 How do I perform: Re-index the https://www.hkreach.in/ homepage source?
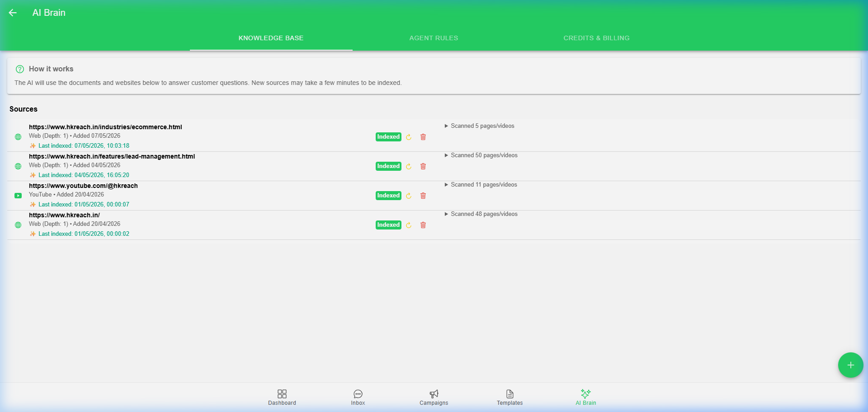[x=409, y=225]
